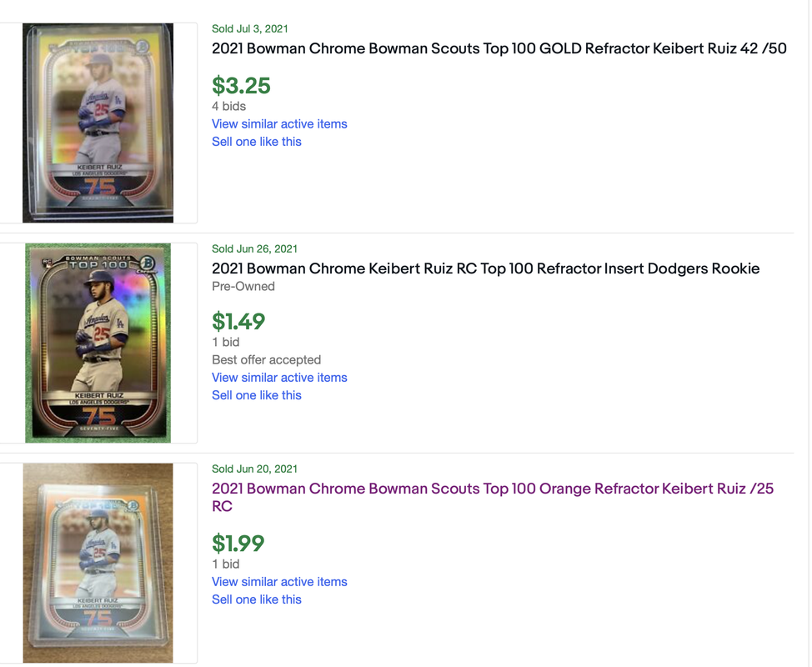The width and height of the screenshot is (812, 667).
Task: Open the GOLD Refractor Keibert Ruiz 42 /50 listing title
Action: 499,48
